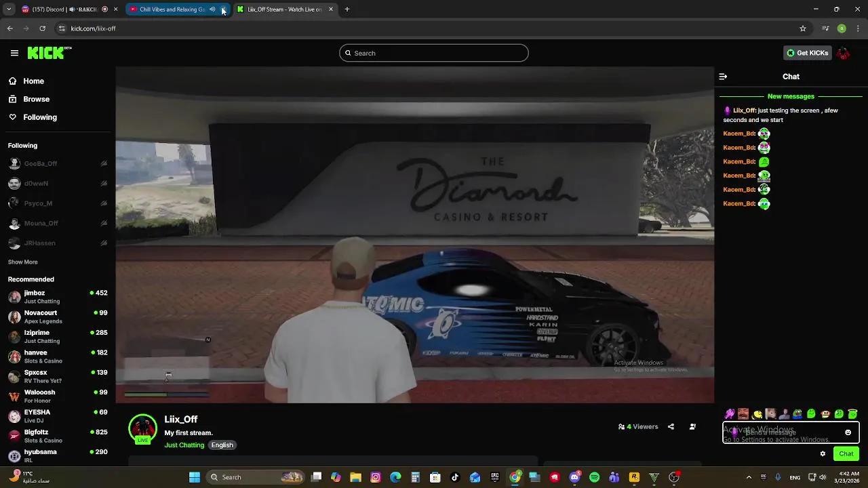This screenshot has width=868, height=488.
Task: Go to Home in sidebar
Action: (33, 81)
